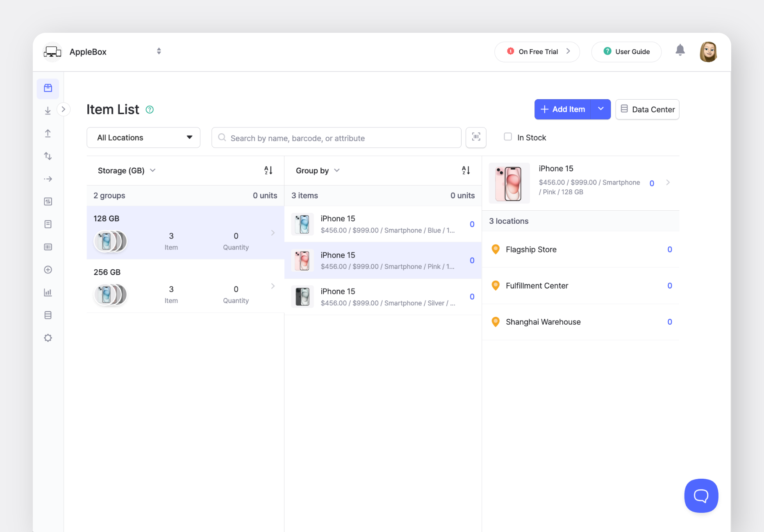The image size is (764, 532).
Task: Open the notification bell
Action: coord(680,50)
